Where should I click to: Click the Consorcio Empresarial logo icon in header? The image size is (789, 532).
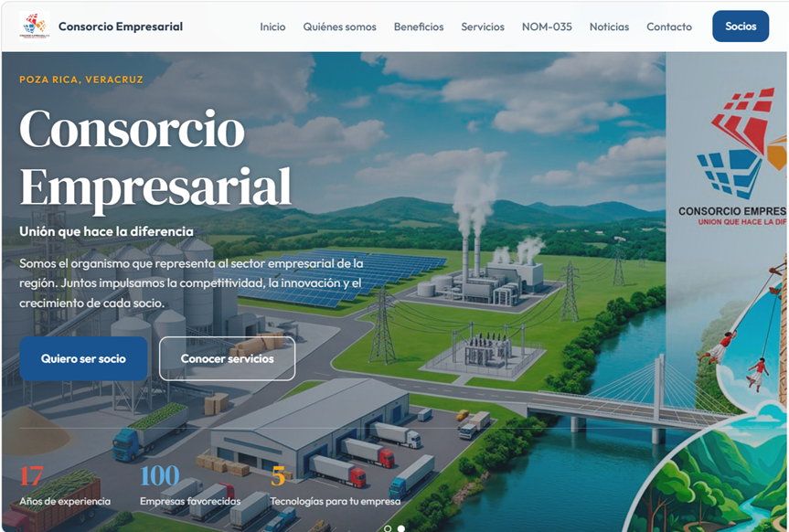(35, 27)
